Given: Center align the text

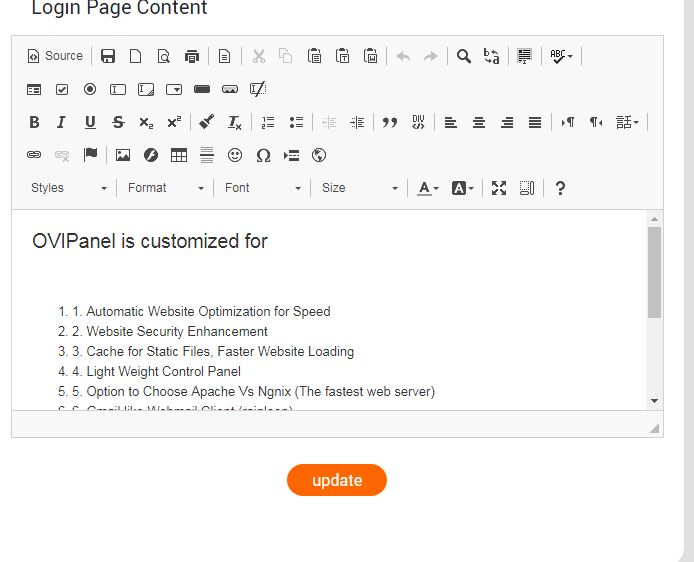Looking at the screenshot, I should point(479,122).
